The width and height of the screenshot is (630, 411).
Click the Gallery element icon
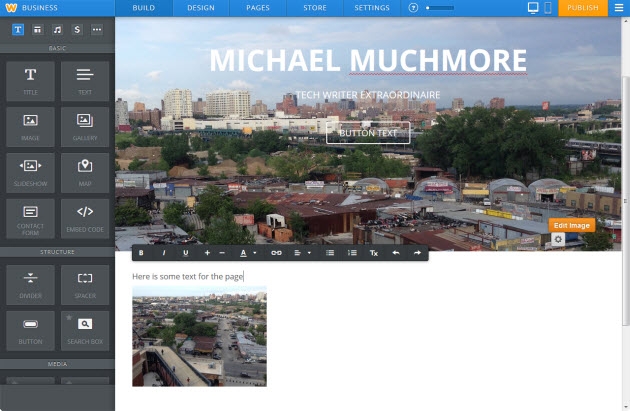pyautogui.click(x=85, y=125)
